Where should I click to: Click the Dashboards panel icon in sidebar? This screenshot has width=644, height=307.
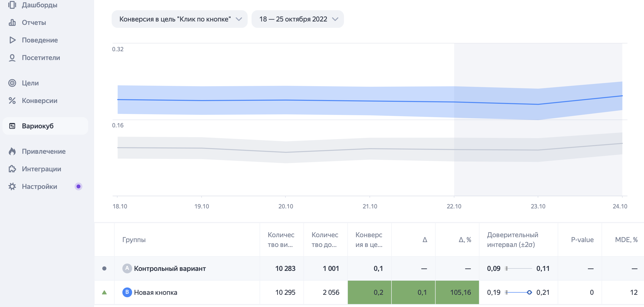coord(12,5)
